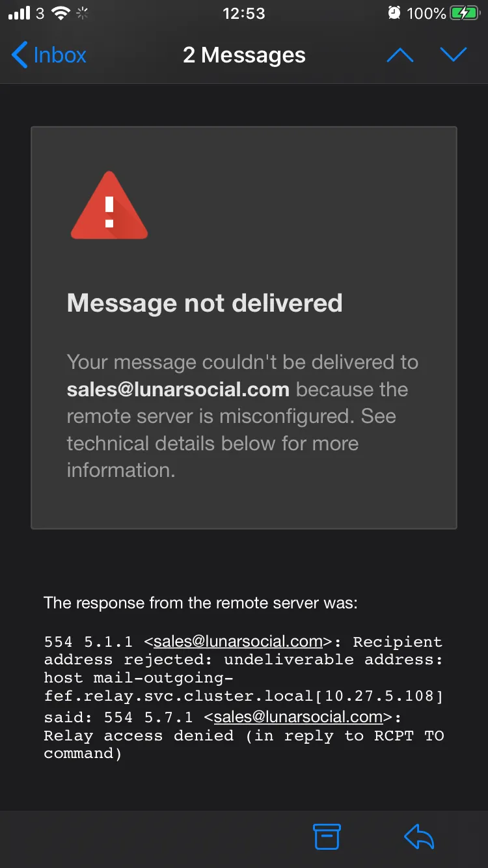Show previous message with up arrow

[x=400, y=55]
